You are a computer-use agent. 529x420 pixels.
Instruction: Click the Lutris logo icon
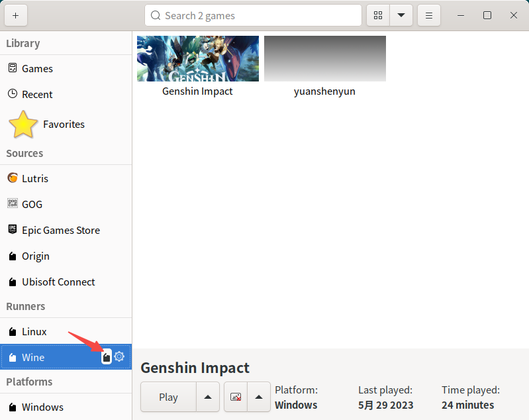[x=13, y=178]
